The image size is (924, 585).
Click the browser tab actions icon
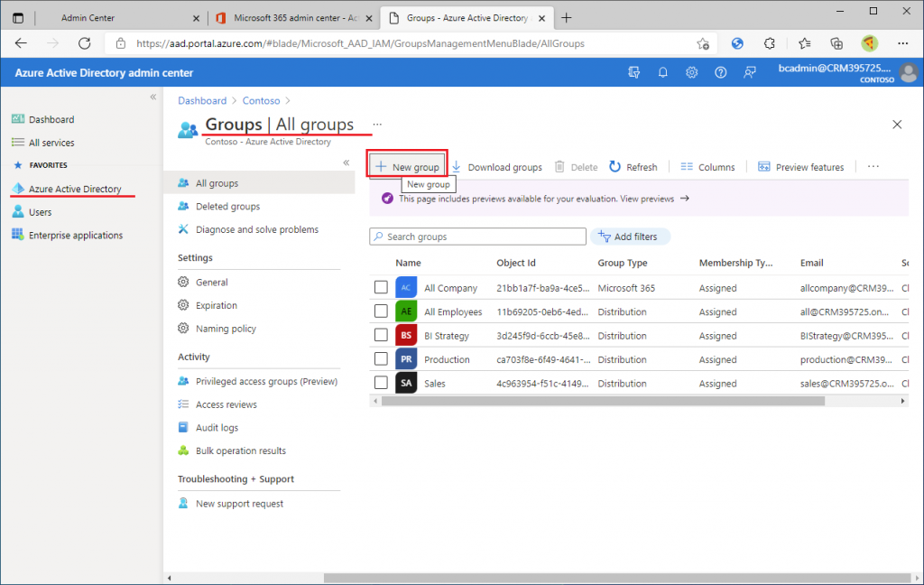[18, 18]
